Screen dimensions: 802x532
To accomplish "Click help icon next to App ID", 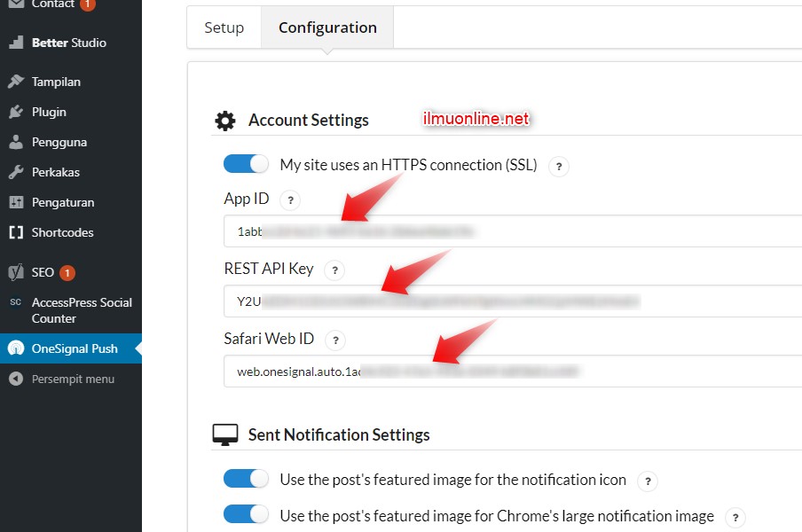I will pyautogui.click(x=289, y=200).
